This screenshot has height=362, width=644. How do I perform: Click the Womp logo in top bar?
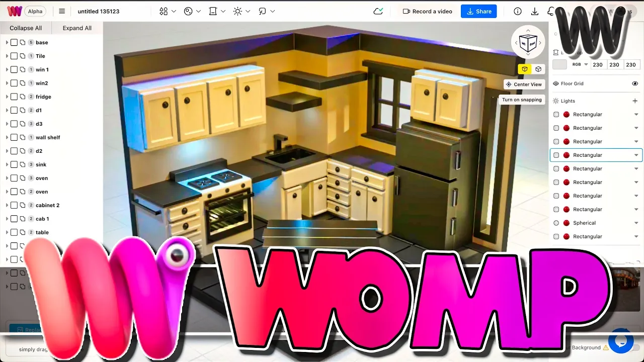(x=15, y=11)
